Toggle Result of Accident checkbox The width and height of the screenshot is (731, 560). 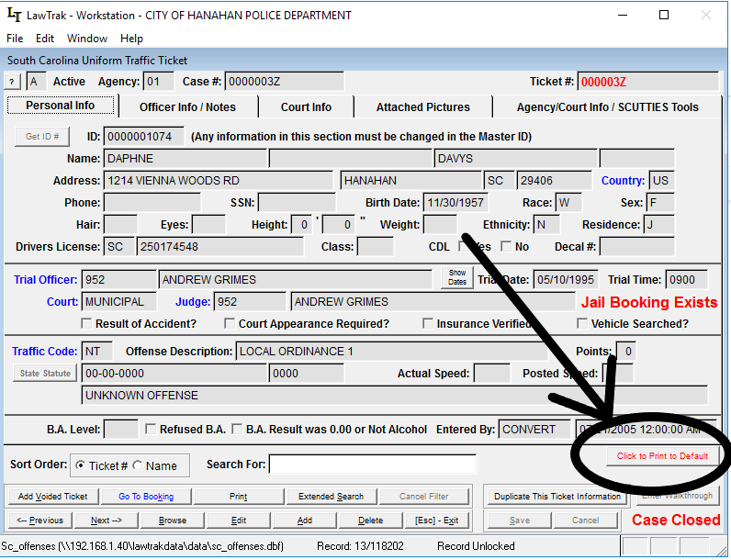(86, 323)
